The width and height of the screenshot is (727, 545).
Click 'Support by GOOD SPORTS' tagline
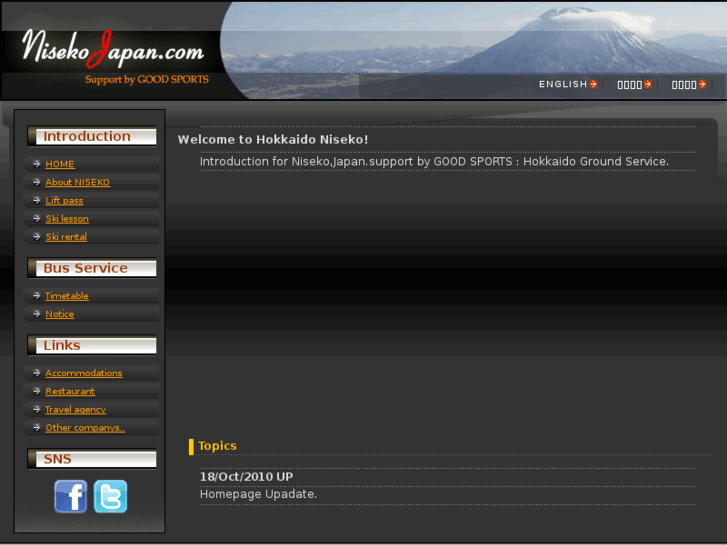click(x=147, y=79)
